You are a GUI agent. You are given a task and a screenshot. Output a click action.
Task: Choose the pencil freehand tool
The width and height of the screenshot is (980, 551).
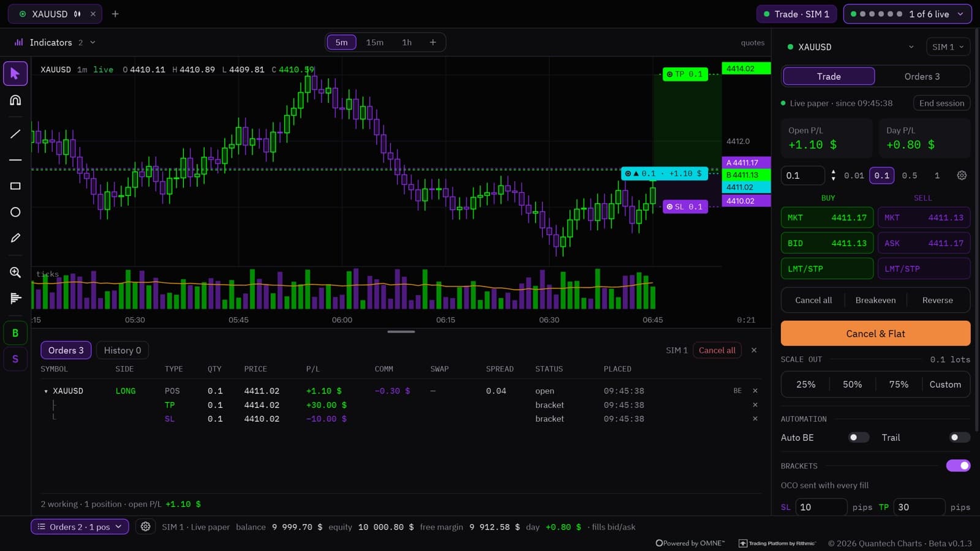[x=15, y=238]
